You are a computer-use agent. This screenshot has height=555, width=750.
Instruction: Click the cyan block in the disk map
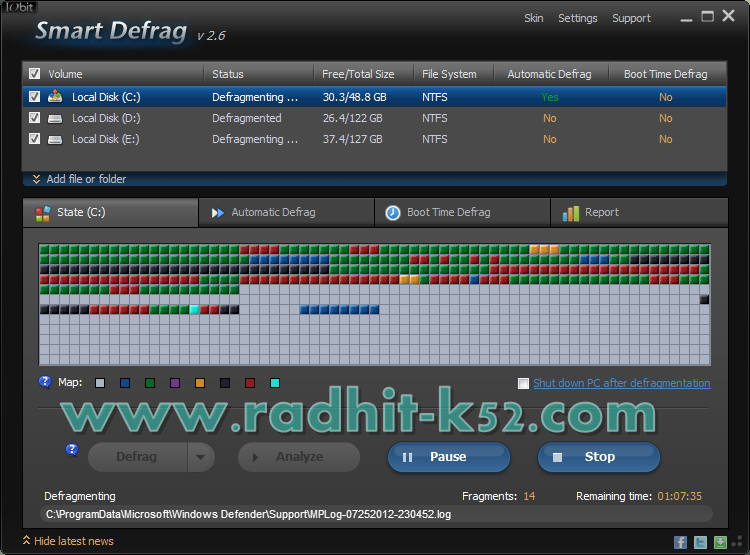tap(194, 310)
